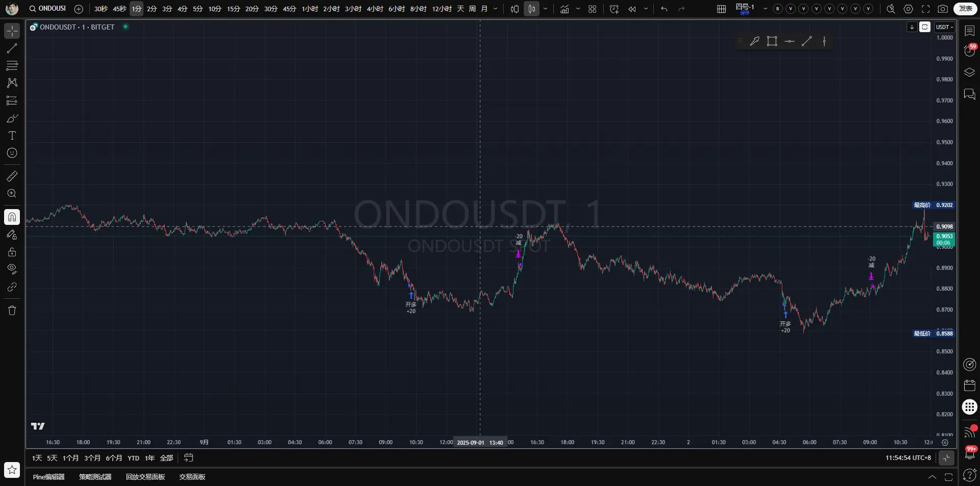Open the 策略测试器 tab
980x486 pixels.
click(95, 477)
